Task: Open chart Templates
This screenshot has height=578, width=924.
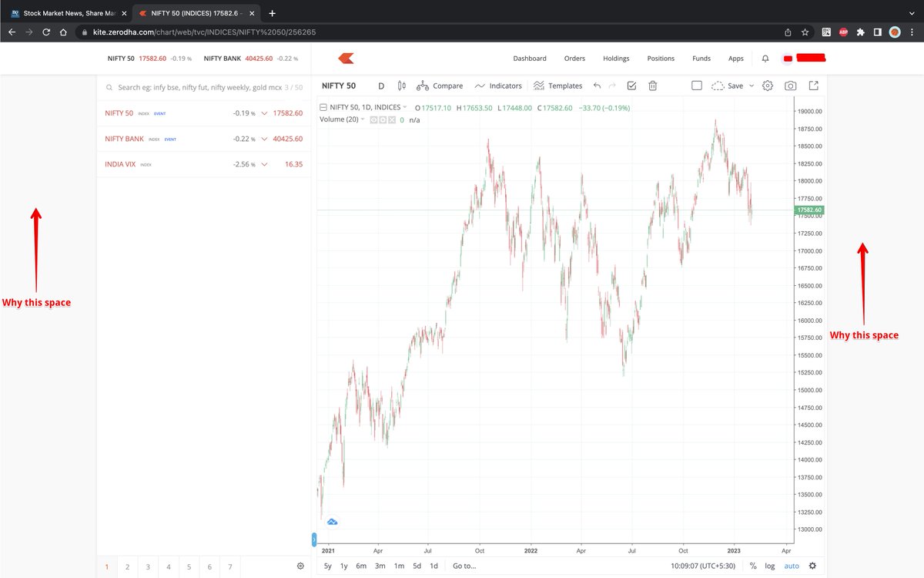Action: pyautogui.click(x=557, y=86)
